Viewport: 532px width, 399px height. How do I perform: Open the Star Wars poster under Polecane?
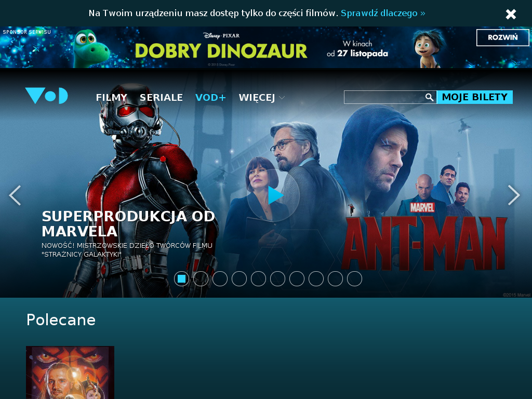click(x=70, y=373)
